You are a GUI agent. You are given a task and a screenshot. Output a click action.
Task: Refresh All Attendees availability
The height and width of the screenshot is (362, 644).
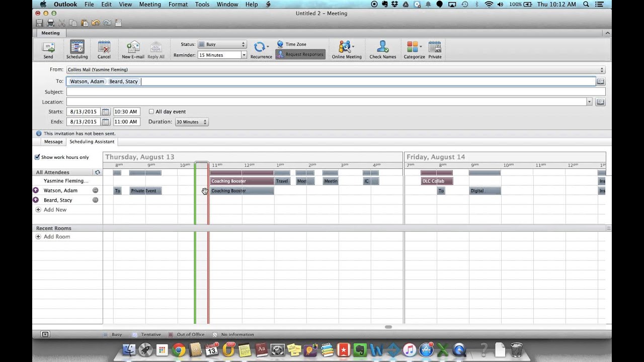coord(98,172)
